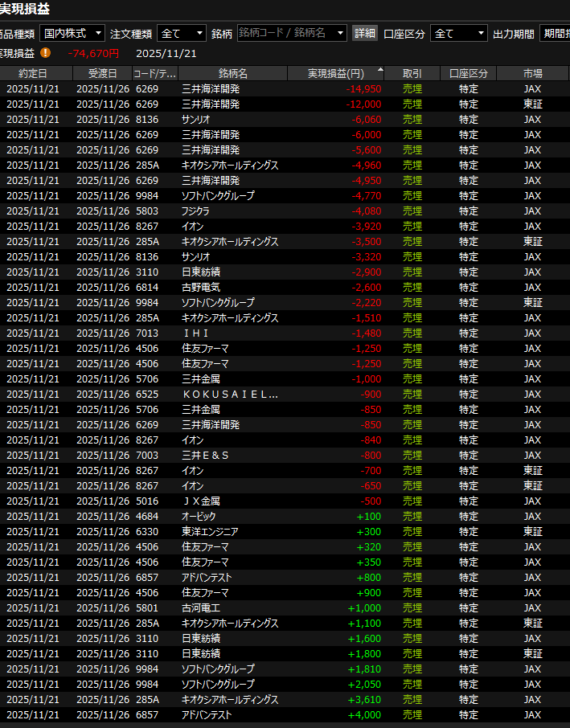Click the 口座区分 column header
The width and height of the screenshot is (570, 728).
pos(469,73)
